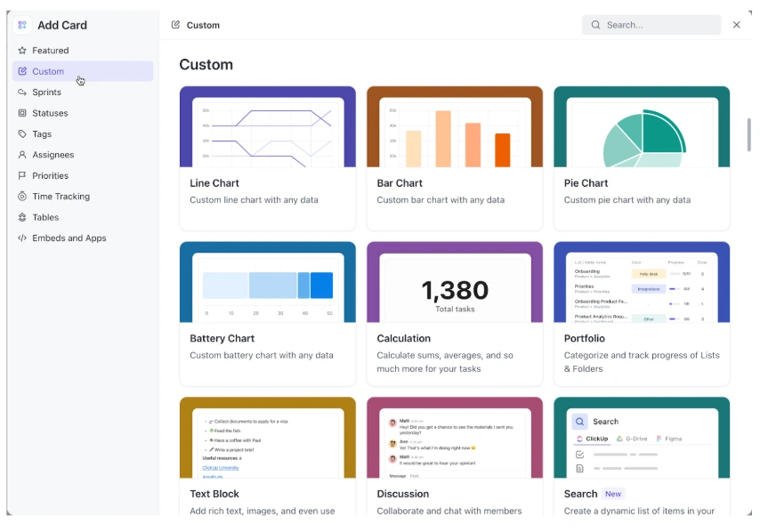The image size is (760, 532).
Task: Select the Tables category
Action: point(83,217)
